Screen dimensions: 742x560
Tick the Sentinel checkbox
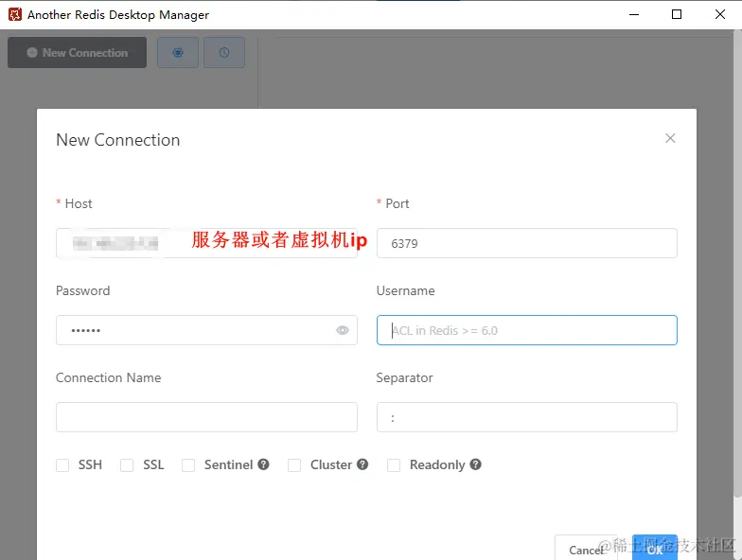[188, 465]
